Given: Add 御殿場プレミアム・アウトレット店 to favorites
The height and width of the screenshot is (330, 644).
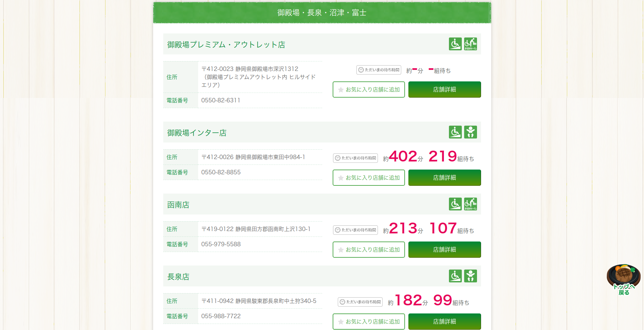Looking at the screenshot, I should 368,90.
